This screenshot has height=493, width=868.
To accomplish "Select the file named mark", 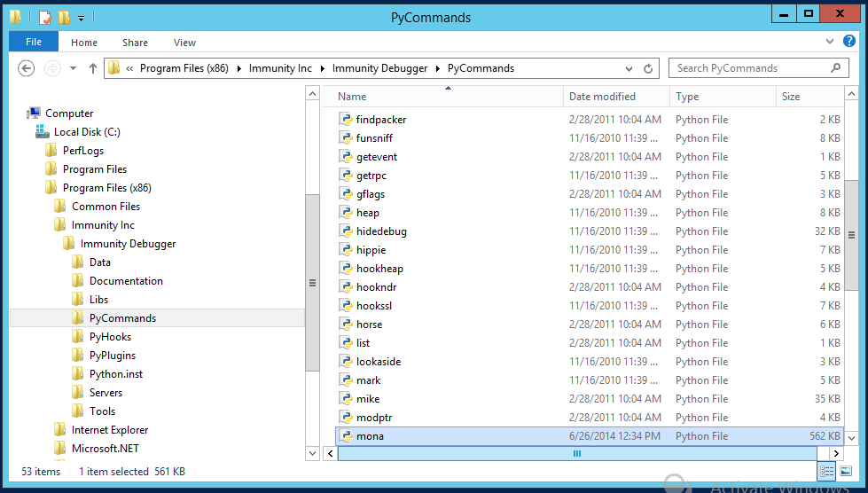I will click(368, 380).
